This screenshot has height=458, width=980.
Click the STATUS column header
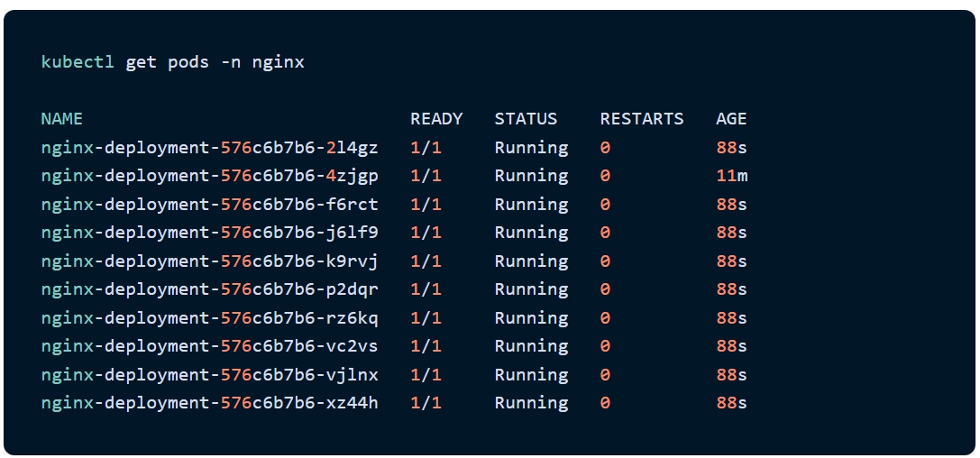click(x=526, y=119)
